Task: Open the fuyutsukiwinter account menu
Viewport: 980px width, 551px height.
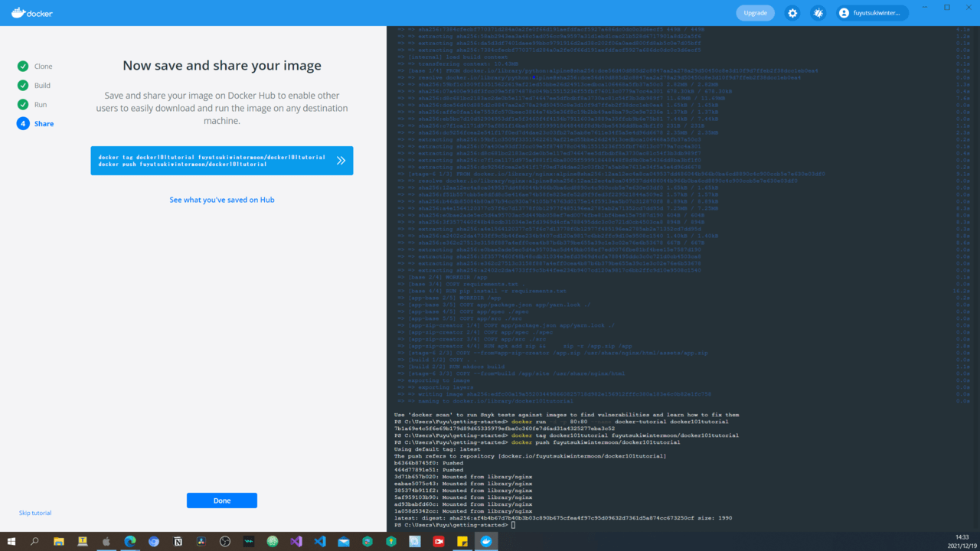Action: tap(874, 13)
